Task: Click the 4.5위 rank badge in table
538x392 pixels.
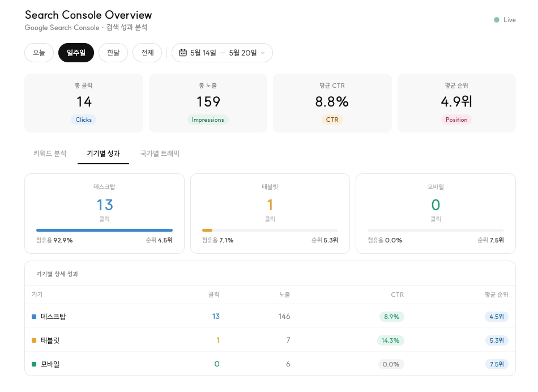Action: coord(497,317)
